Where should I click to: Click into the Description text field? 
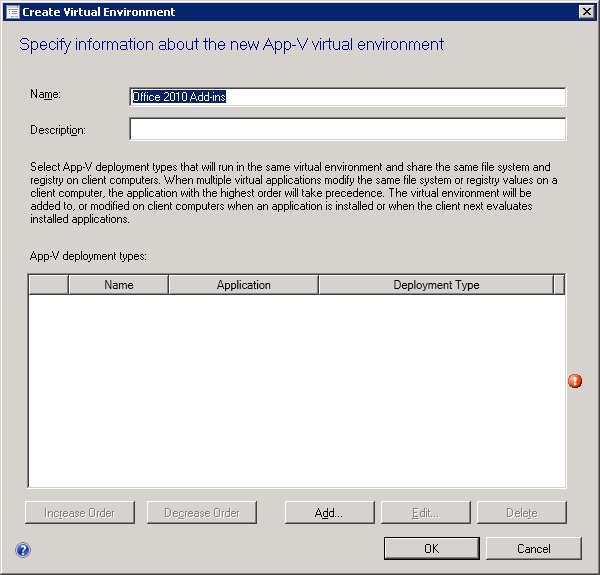(347, 130)
